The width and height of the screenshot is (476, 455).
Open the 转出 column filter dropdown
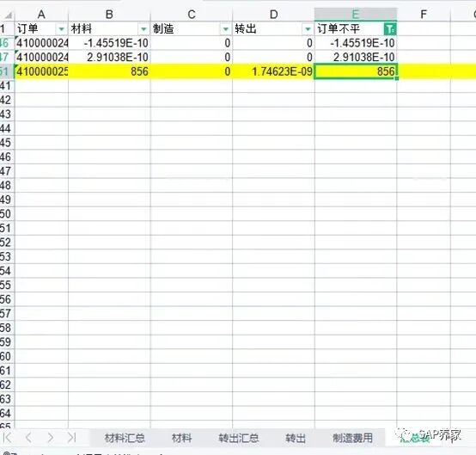(308, 29)
